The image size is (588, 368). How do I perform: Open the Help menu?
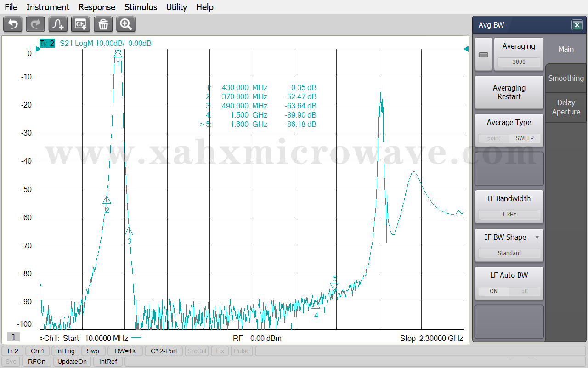pos(204,7)
